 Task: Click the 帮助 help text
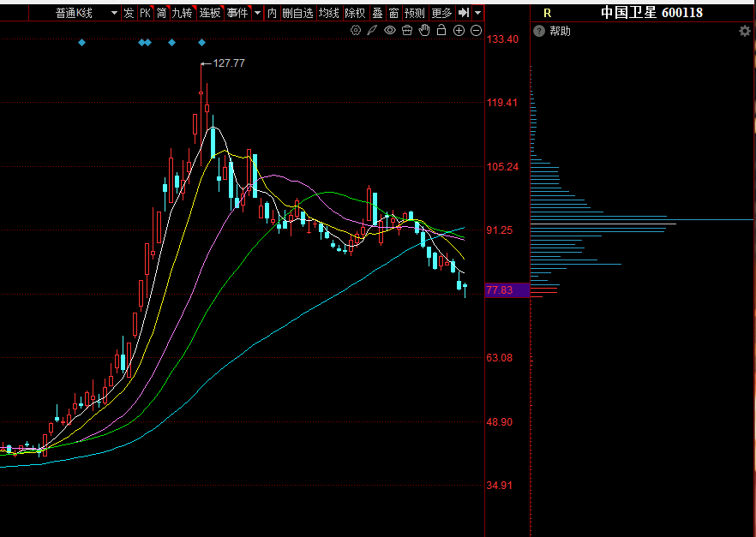(x=560, y=32)
